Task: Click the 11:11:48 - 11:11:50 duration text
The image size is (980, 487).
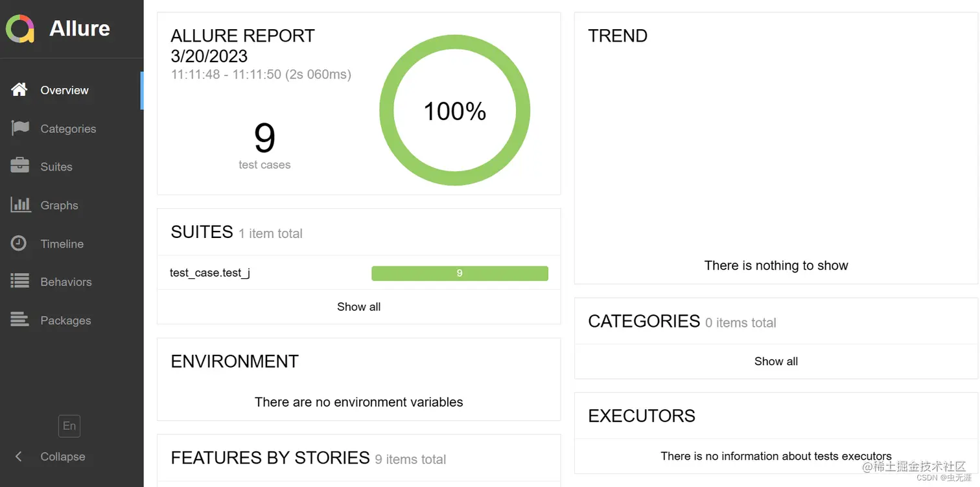Action: (x=261, y=75)
